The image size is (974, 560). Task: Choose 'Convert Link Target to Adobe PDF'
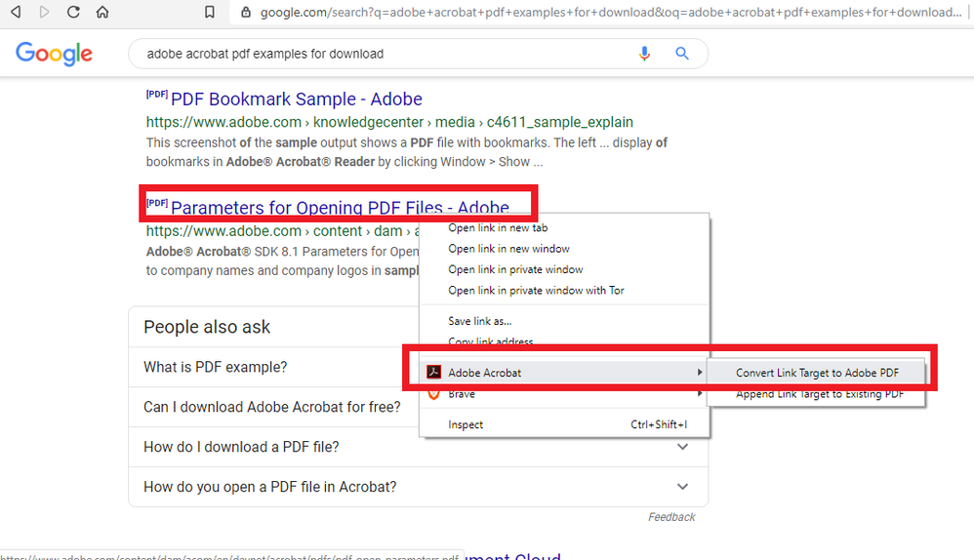click(x=817, y=373)
